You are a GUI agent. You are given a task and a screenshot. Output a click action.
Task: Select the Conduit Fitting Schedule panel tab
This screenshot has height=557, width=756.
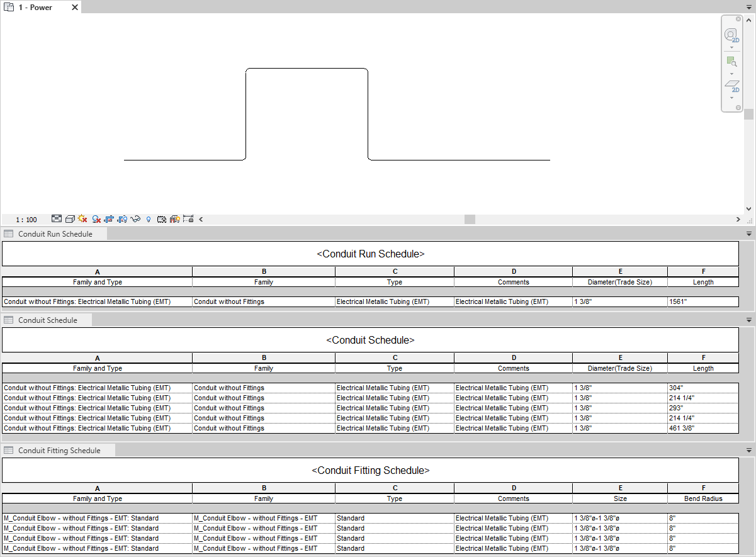coord(58,450)
